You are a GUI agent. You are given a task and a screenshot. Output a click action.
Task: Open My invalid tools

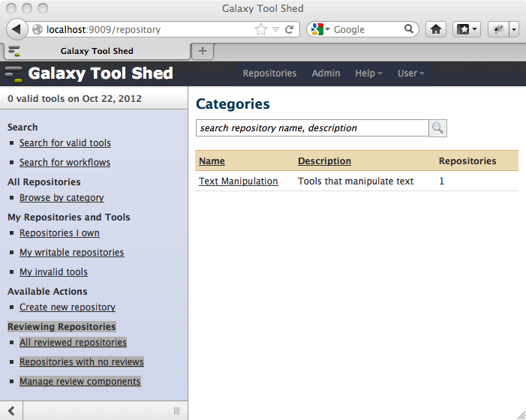coord(54,271)
